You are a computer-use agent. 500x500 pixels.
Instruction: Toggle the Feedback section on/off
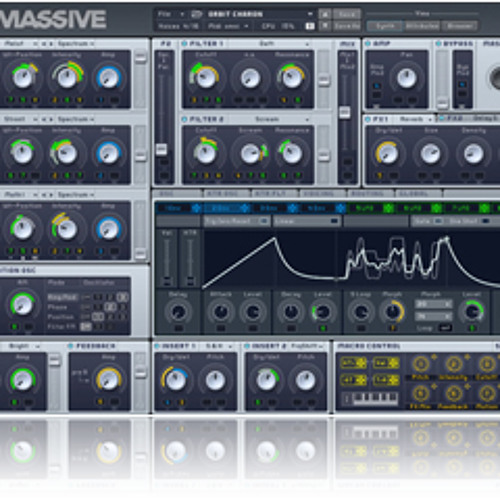pos(70,346)
